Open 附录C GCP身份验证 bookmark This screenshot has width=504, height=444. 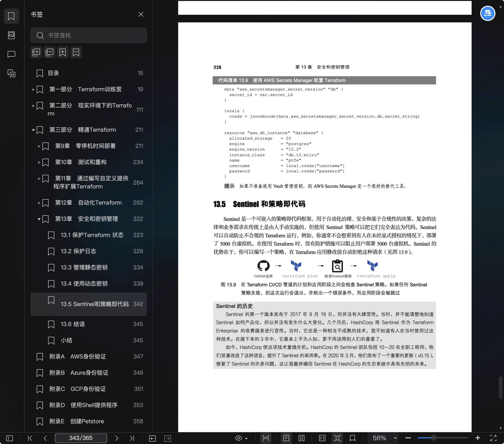tap(89, 389)
